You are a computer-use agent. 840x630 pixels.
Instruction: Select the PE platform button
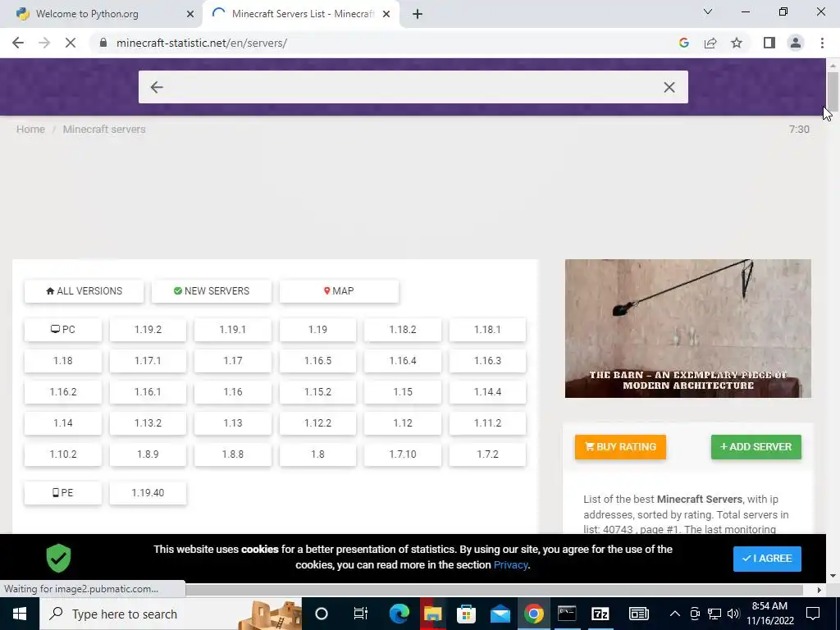[62, 492]
